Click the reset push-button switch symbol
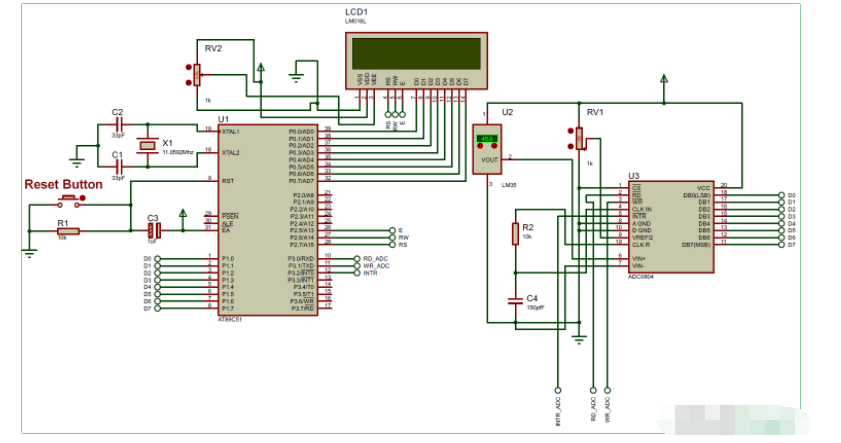Image resolution: width=841 pixels, height=443 pixels. tap(71, 201)
